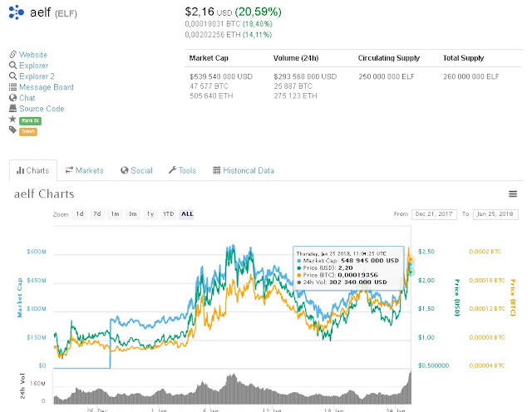532x412 pixels.
Task: Click the tag icon near Token badge
Action: 13,130
